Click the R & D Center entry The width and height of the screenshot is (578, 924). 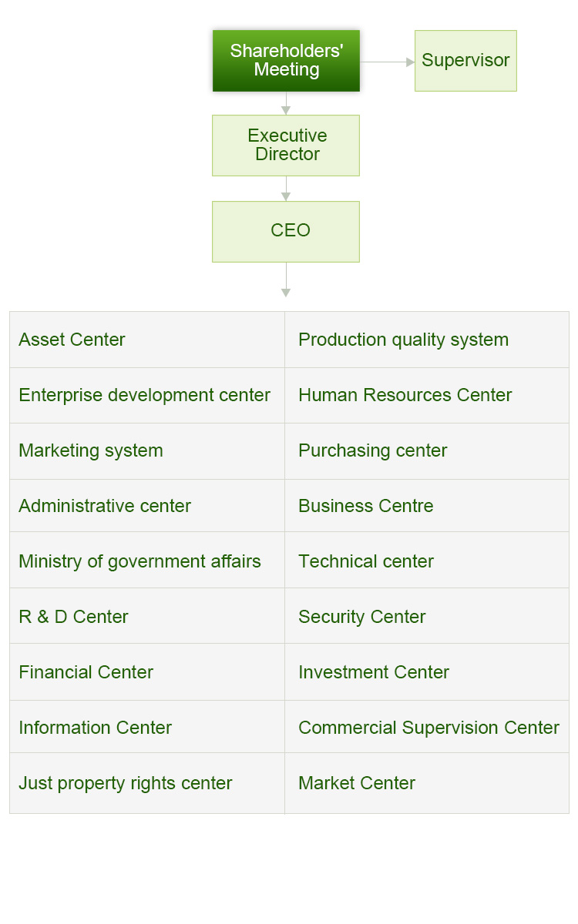point(147,616)
